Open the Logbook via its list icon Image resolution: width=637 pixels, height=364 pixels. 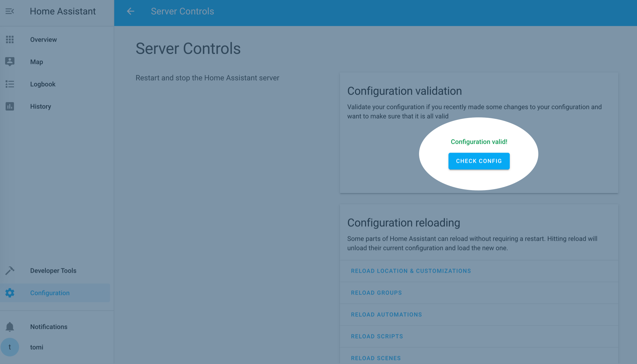click(x=10, y=84)
